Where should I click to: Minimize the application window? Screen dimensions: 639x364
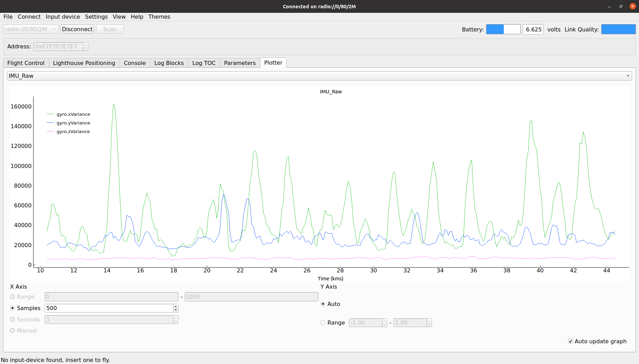(609, 6)
